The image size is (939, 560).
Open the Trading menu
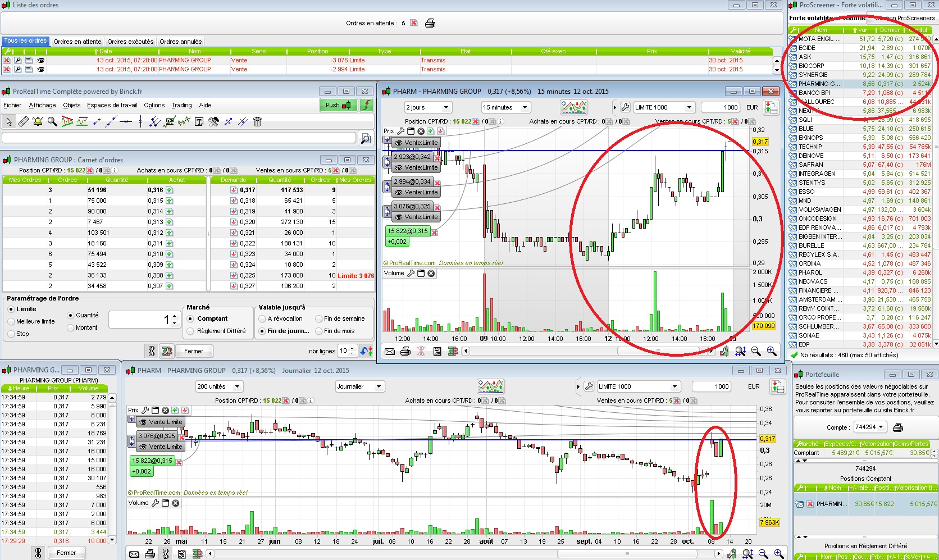pos(181,105)
